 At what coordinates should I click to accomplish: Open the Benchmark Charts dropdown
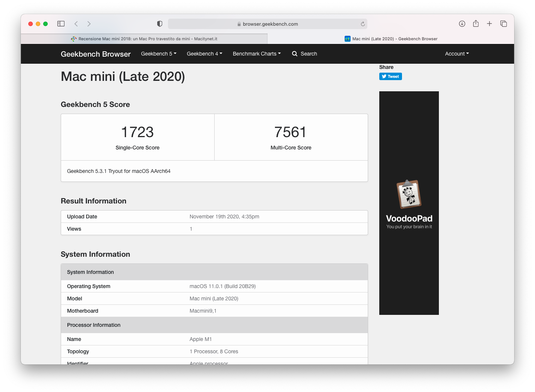click(x=257, y=54)
